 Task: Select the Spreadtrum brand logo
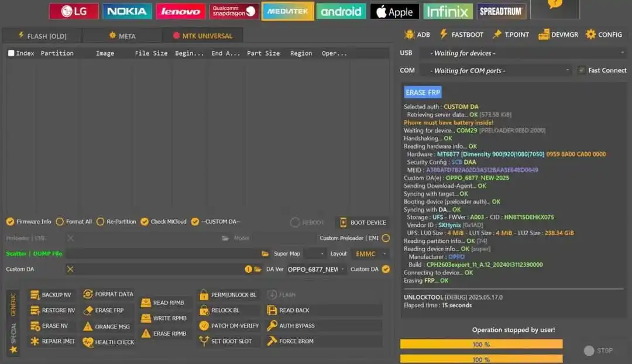(x=501, y=11)
